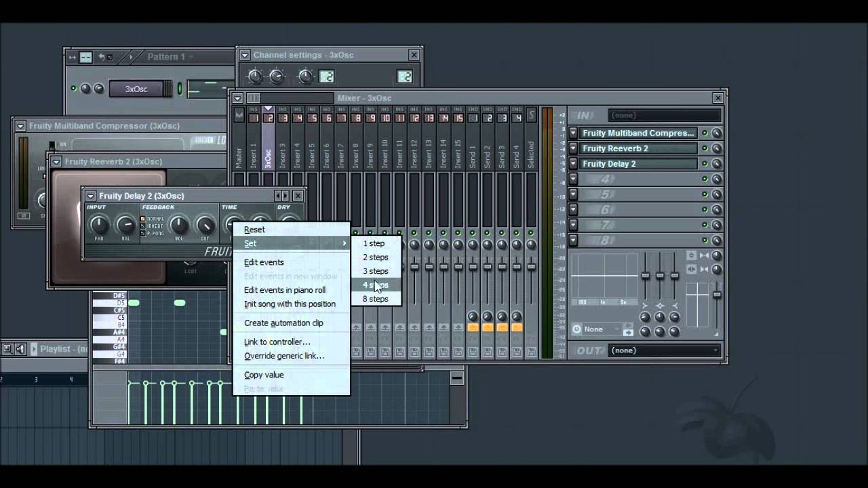Choose Create automation clip
Screen dimensions: 868x488
tap(283, 323)
